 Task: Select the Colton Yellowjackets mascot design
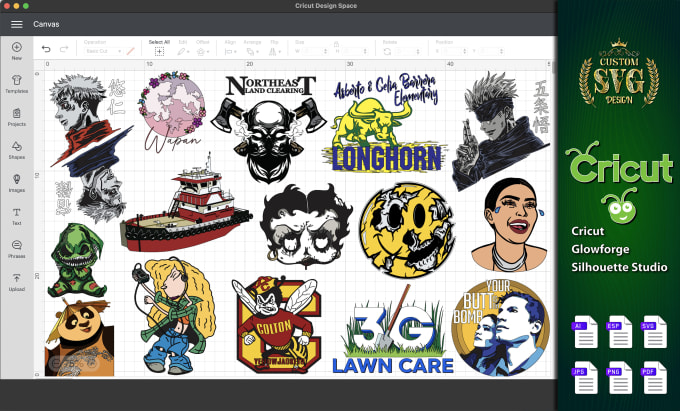click(x=277, y=324)
